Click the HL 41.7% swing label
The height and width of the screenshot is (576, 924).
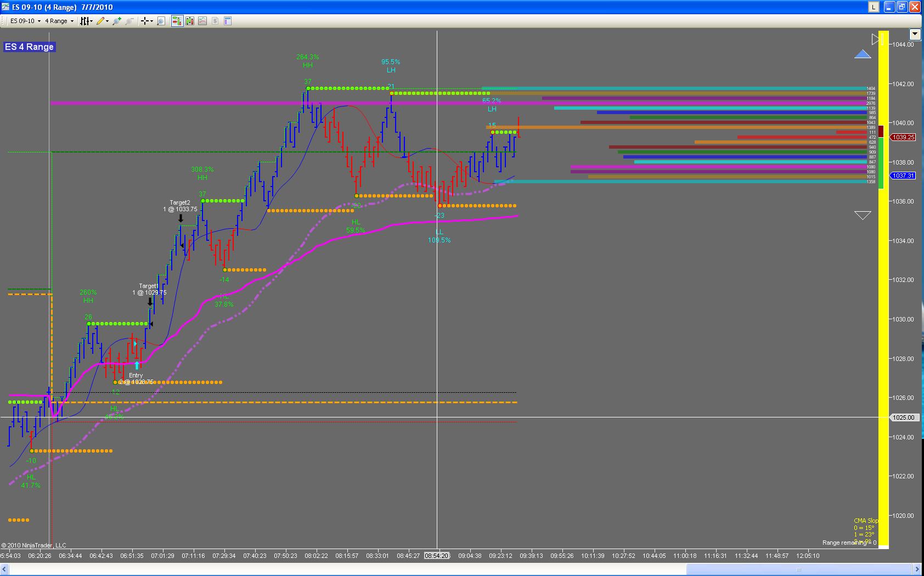coord(31,481)
